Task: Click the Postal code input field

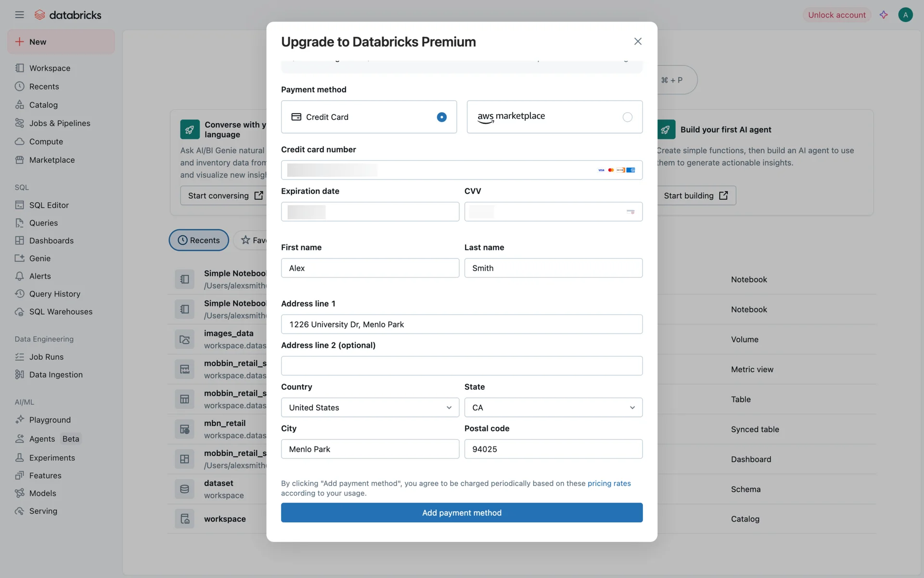Action: (x=553, y=449)
